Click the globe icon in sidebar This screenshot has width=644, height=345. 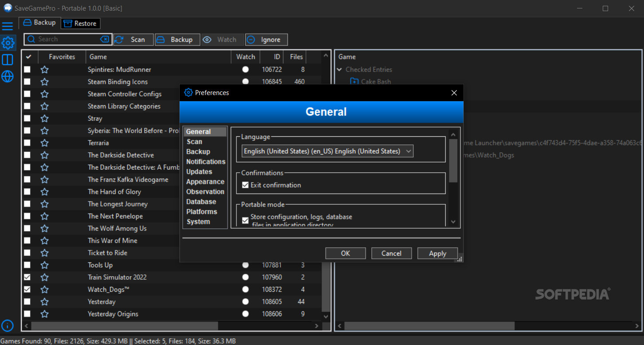coord(8,76)
